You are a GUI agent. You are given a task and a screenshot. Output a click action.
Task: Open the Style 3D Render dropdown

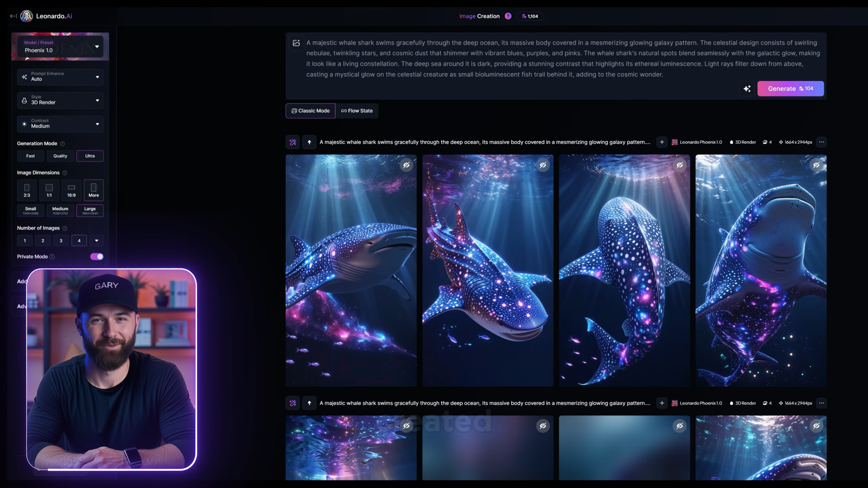[x=60, y=100]
